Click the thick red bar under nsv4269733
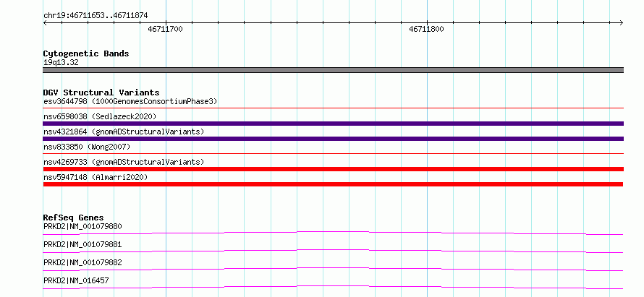The width and height of the screenshot is (644, 297). click(x=333, y=169)
